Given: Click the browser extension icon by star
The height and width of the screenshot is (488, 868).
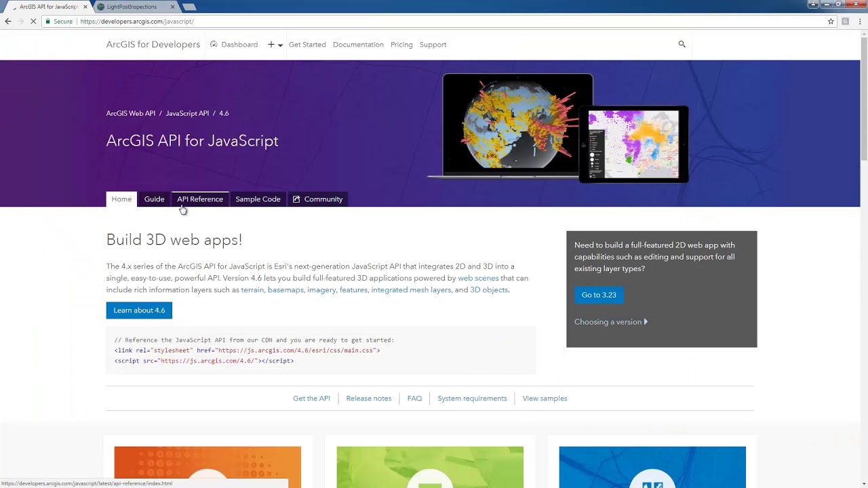Looking at the screenshot, I should (845, 22).
